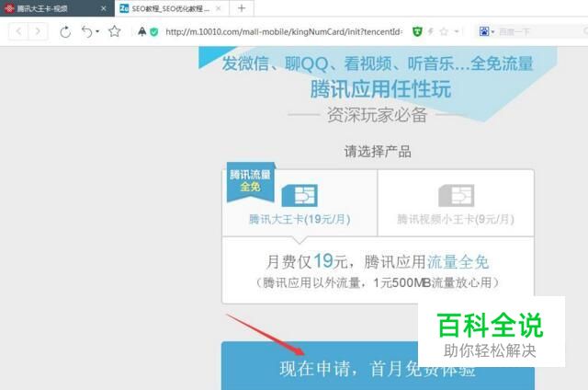
Task: Click the 资深玩家必备 subtitle text
Action: click(x=377, y=115)
